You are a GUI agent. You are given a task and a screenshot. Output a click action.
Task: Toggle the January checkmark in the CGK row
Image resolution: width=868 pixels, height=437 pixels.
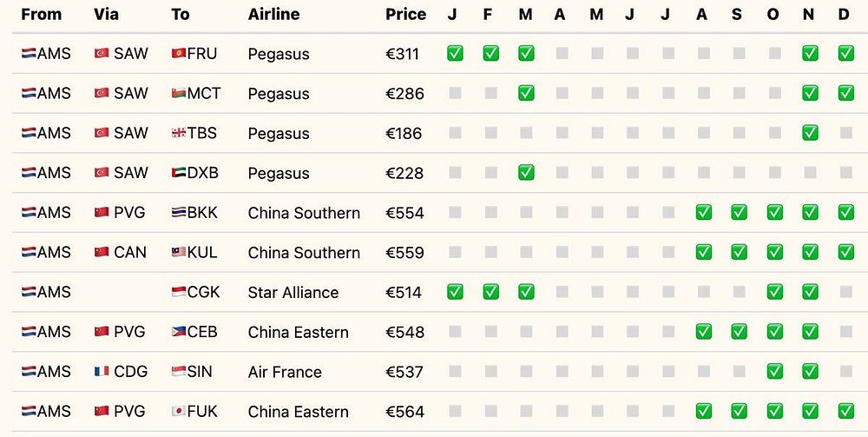[455, 292]
